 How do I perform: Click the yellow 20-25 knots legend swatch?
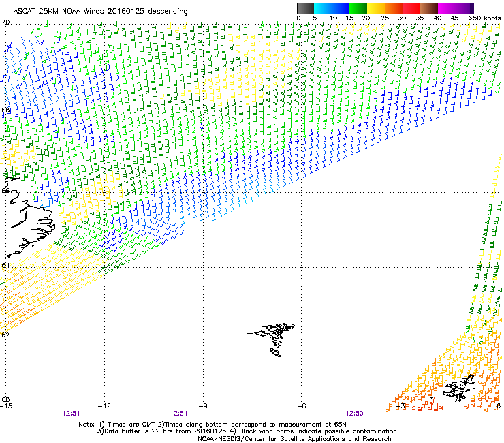(376, 8)
